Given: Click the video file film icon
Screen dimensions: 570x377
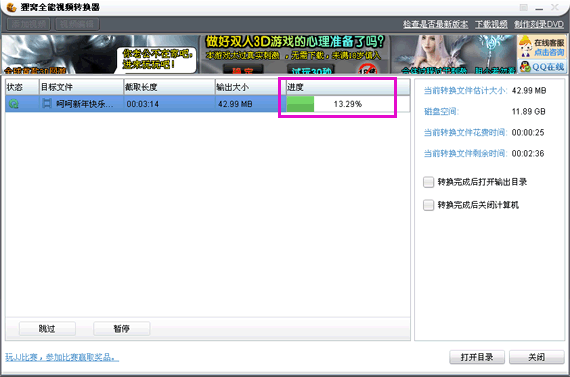Looking at the screenshot, I should (x=47, y=104).
